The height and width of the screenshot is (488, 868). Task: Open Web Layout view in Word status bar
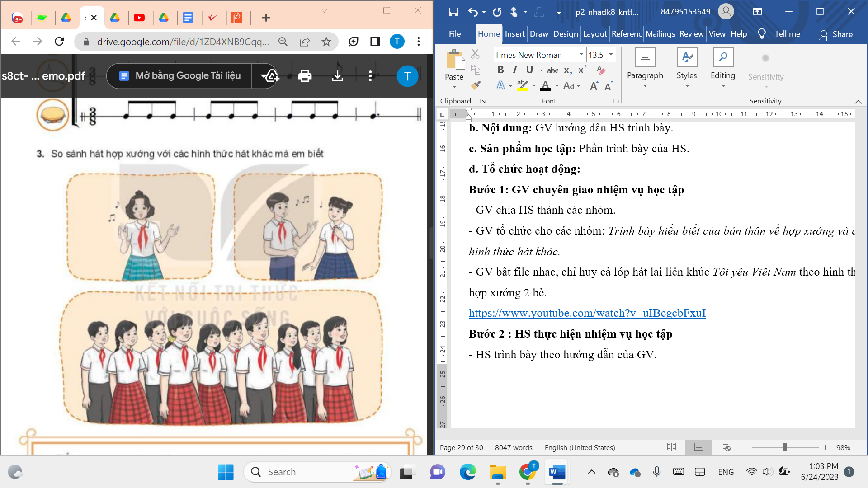(726, 447)
